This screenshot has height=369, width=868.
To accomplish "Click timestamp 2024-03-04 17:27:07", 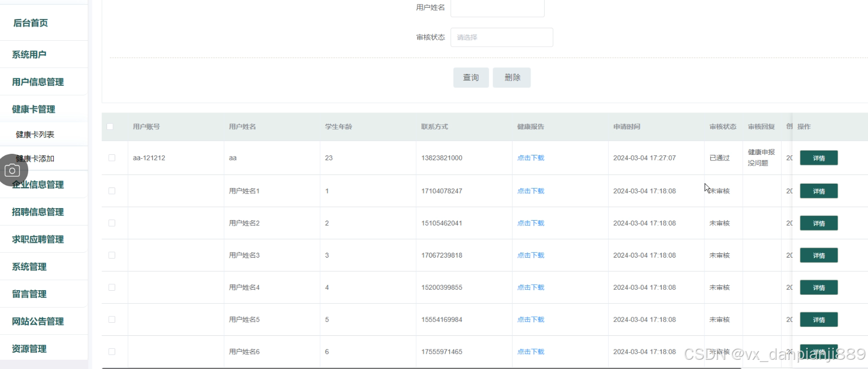I will (645, 158).
